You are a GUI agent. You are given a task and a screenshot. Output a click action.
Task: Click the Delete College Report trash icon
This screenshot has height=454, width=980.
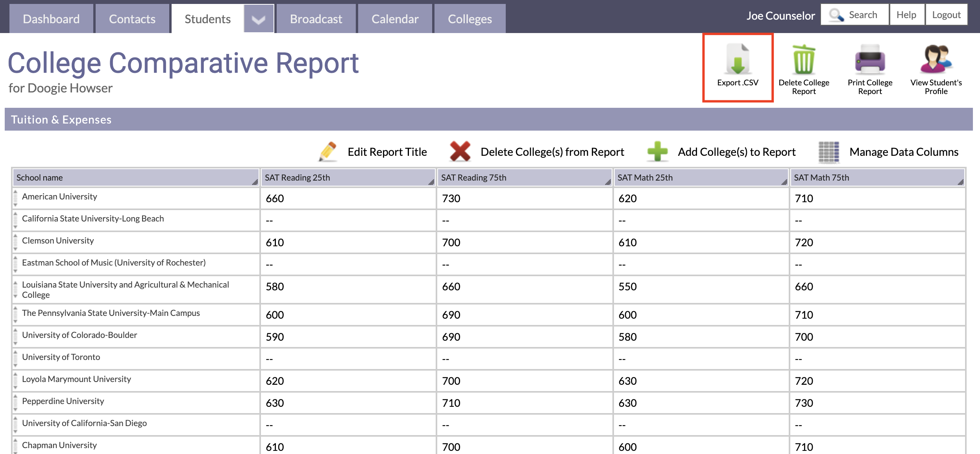[x=804, y=59]
